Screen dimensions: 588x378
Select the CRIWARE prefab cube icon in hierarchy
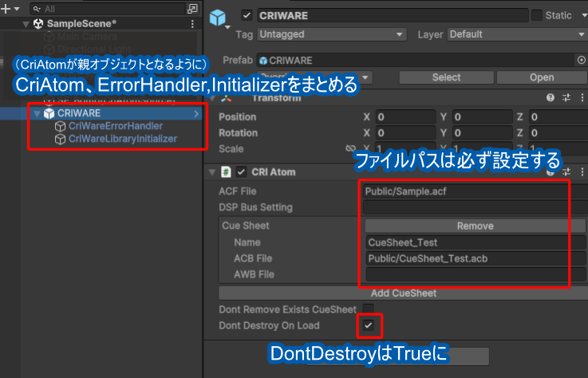49,113
